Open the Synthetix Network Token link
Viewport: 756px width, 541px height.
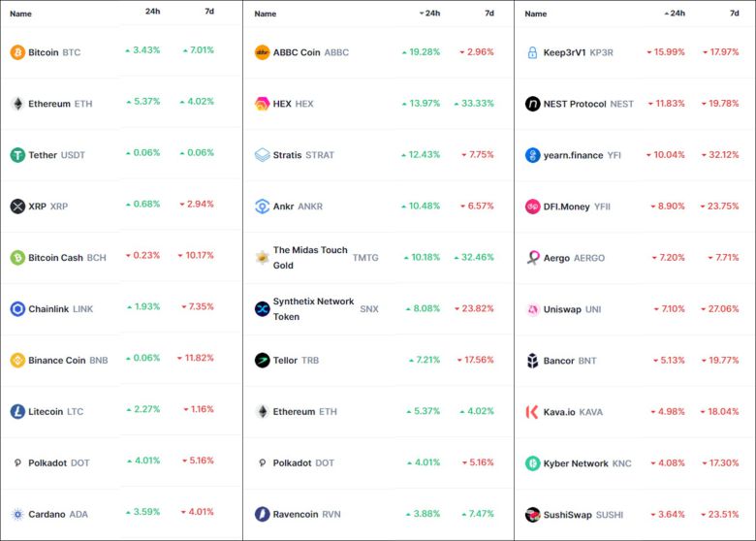(313, 309)
